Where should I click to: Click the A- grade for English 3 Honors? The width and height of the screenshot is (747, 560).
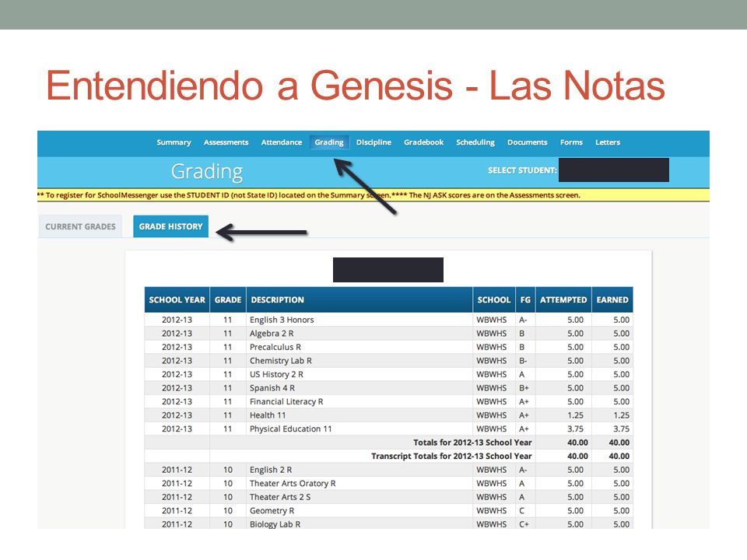click(x=523, y=320)
